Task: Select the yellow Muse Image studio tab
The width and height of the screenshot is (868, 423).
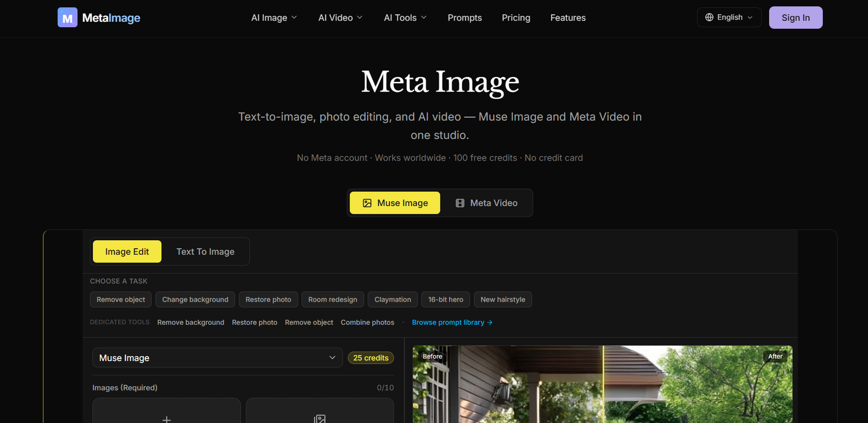Action: [395, 203]
